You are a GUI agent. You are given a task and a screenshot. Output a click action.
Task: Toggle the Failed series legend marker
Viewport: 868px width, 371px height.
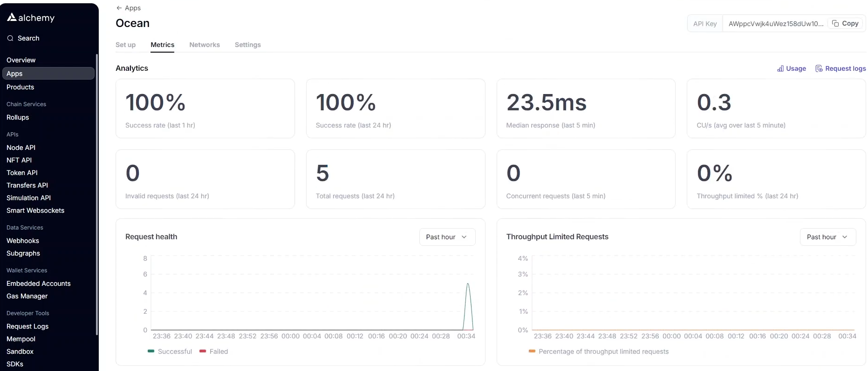[203, 351]
